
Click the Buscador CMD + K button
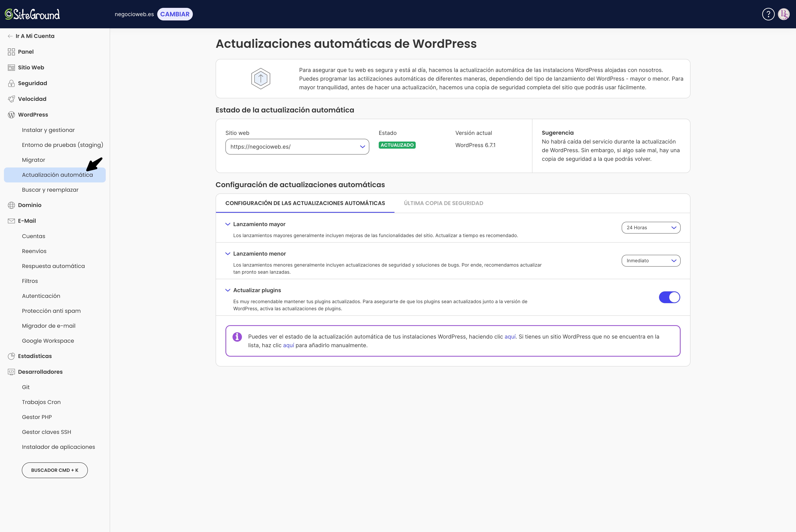(55, 470)
